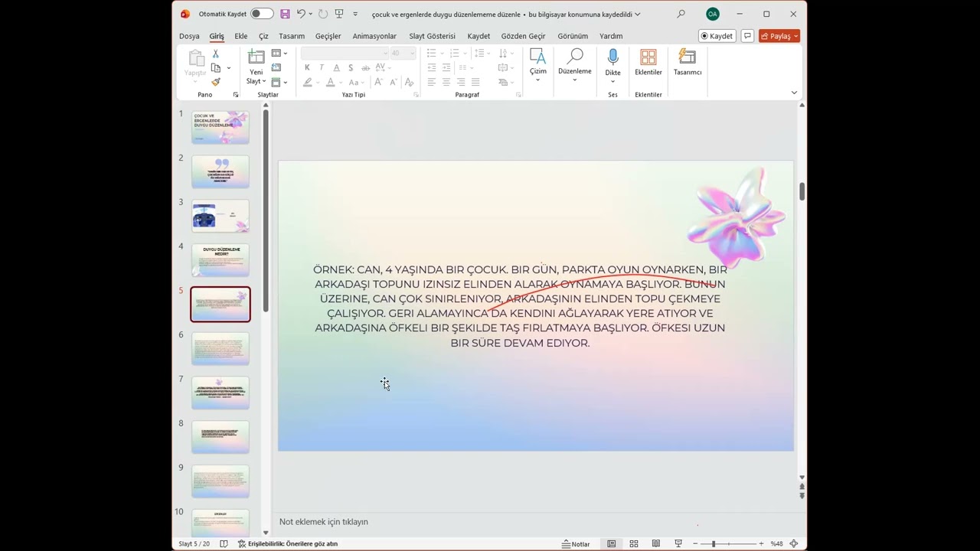This screenshot has width=980, height=551.
Task: Select slide 7 thumbnail
Action: coord(220,393)
